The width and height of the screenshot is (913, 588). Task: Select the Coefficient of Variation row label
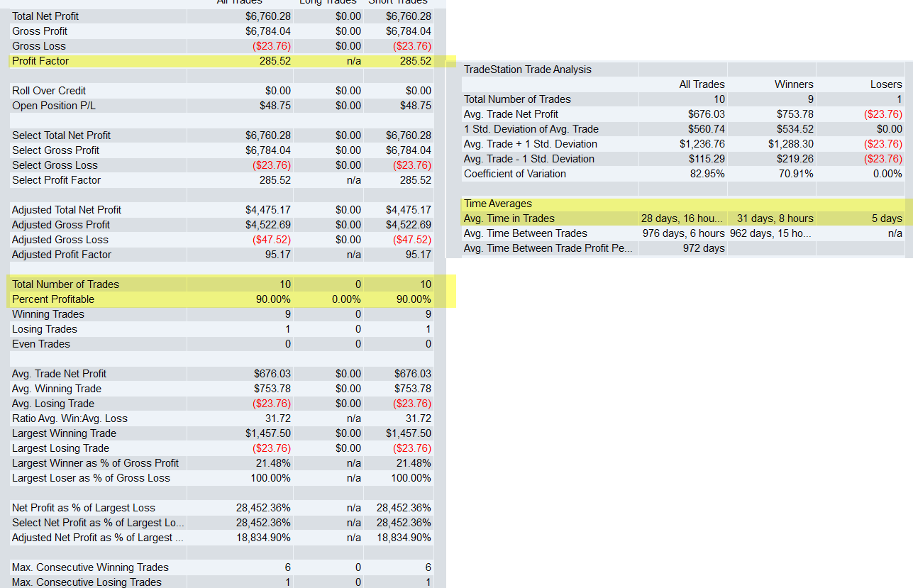[x=514, y=174]
